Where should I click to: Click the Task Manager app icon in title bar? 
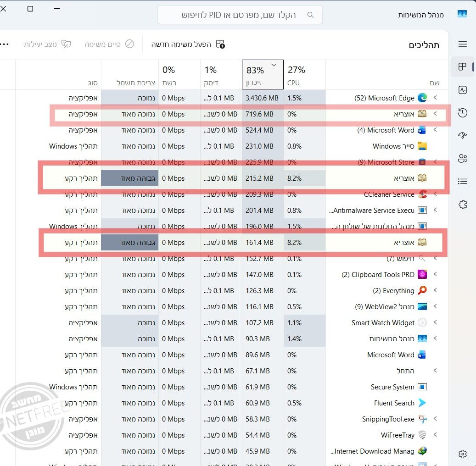click(462, 14)
